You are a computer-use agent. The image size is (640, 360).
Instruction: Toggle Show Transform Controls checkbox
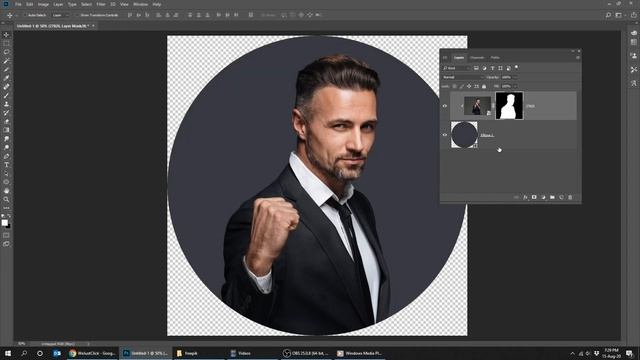coord(77,15)
